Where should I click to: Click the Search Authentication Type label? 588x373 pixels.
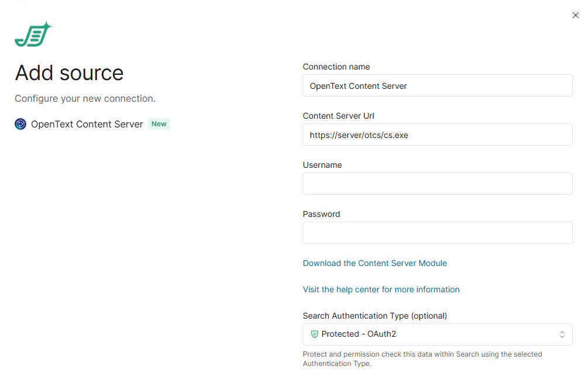tap(374, 316)
